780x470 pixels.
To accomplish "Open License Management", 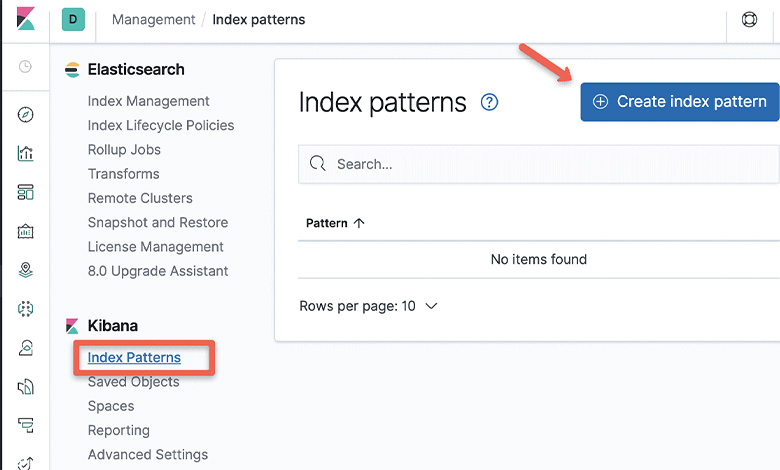I will [x=155, y=247].
